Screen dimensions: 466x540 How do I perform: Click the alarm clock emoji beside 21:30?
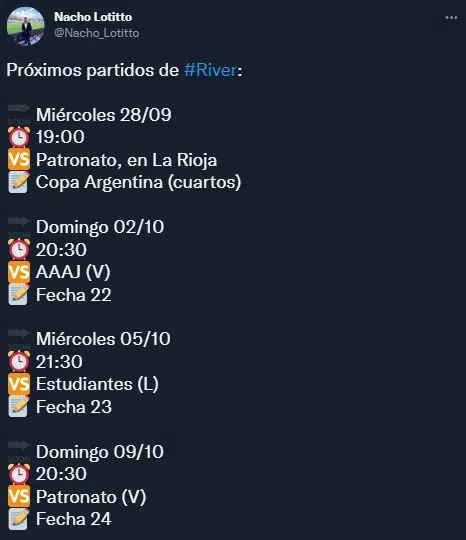[x=19, y=361]
